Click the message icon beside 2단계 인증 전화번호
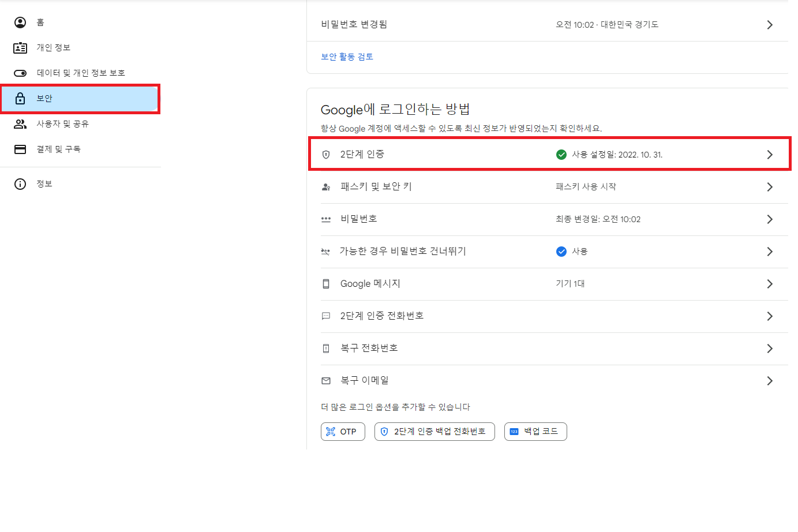The width and height of the screenshot is (798, 532). click(x=326, y=316)
